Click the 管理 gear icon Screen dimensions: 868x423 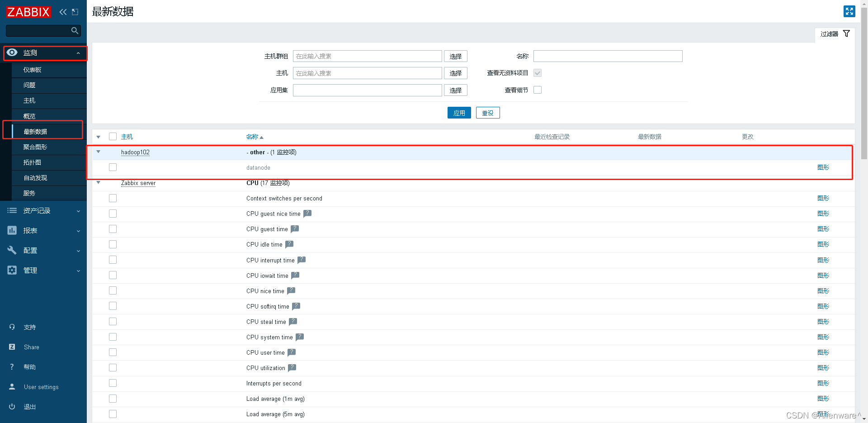12,270
